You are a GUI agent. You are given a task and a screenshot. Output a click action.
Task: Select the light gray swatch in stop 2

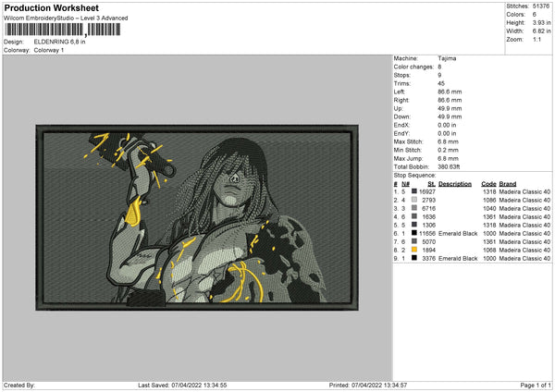pyautogui.click(x=414, y=200)
